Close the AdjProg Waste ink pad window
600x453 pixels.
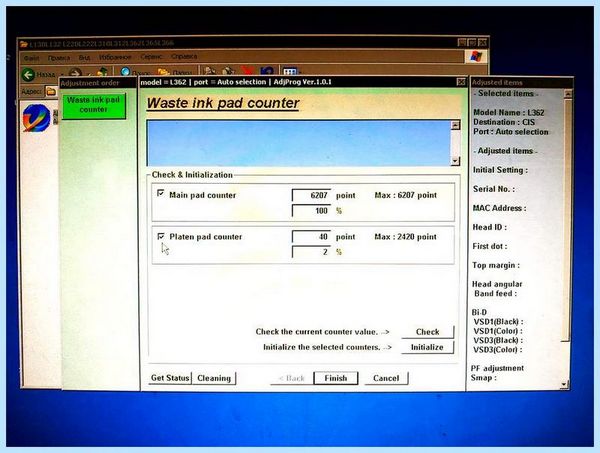(x=461, y=82)
